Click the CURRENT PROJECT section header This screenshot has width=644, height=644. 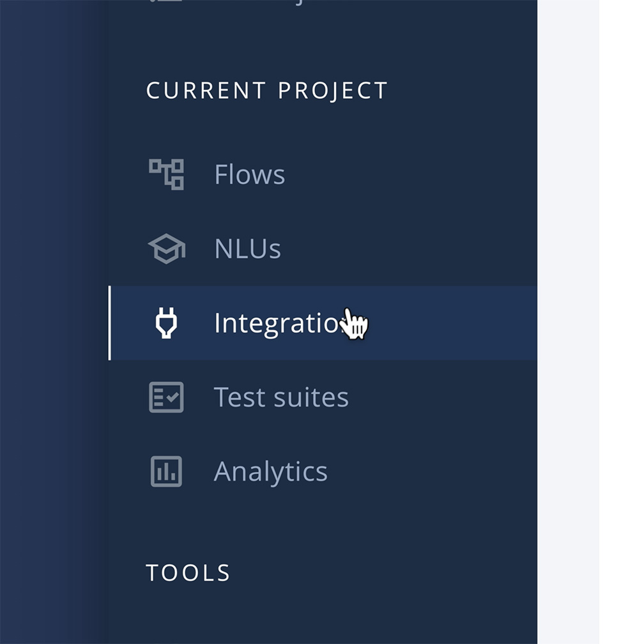[x=266, y=90]
